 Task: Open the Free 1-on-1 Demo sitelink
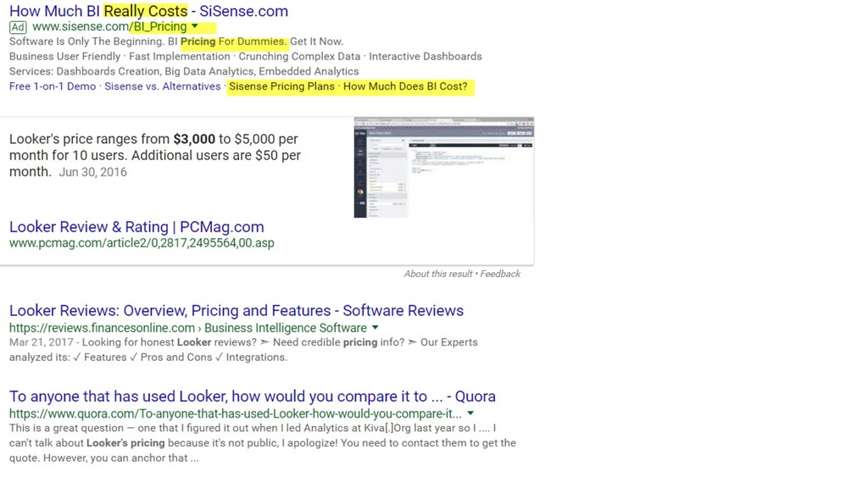(53, 86)
